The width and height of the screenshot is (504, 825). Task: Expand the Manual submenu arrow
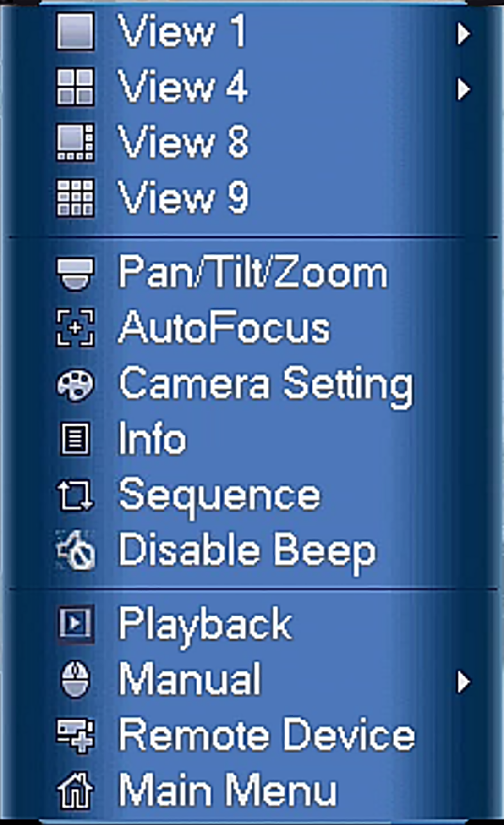[x=464, y=682]
